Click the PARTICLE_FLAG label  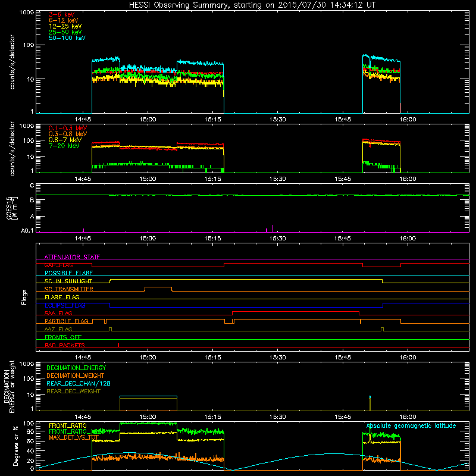click(x=67, y=321)
